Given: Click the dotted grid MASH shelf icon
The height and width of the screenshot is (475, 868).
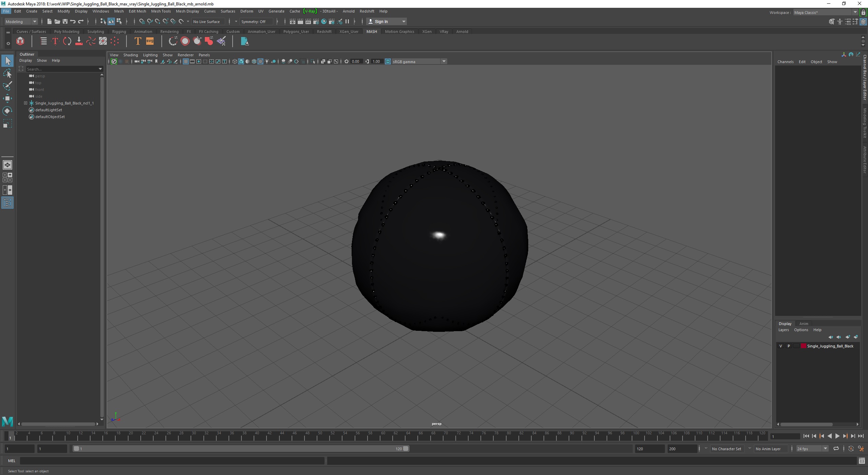Looking at the screenshot, I should 115,41.
